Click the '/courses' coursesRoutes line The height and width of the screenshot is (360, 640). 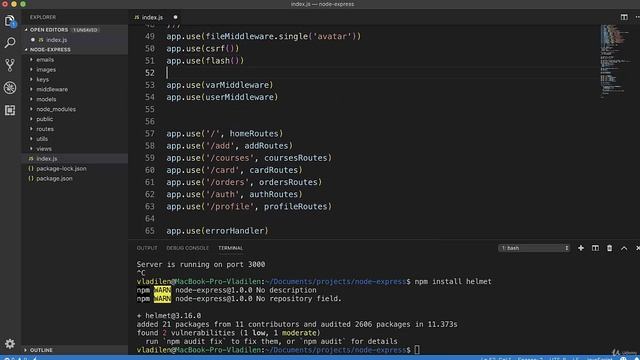tap(249, 158)
